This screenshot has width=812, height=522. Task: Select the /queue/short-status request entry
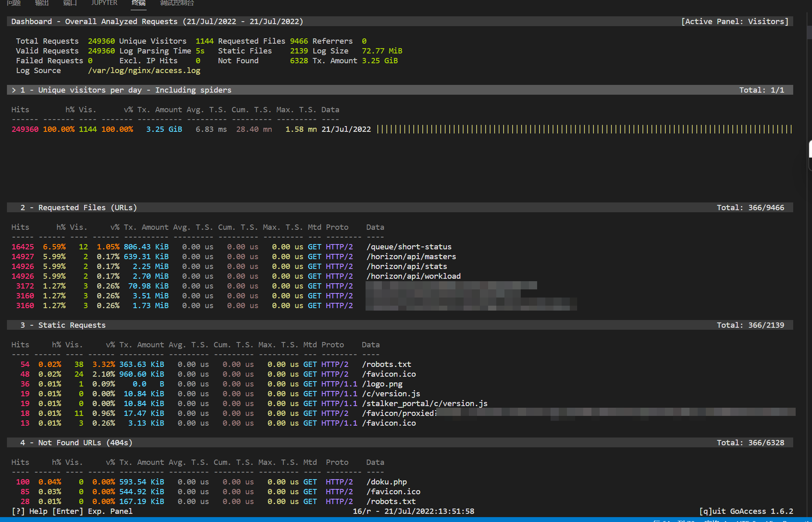point(409,247)
